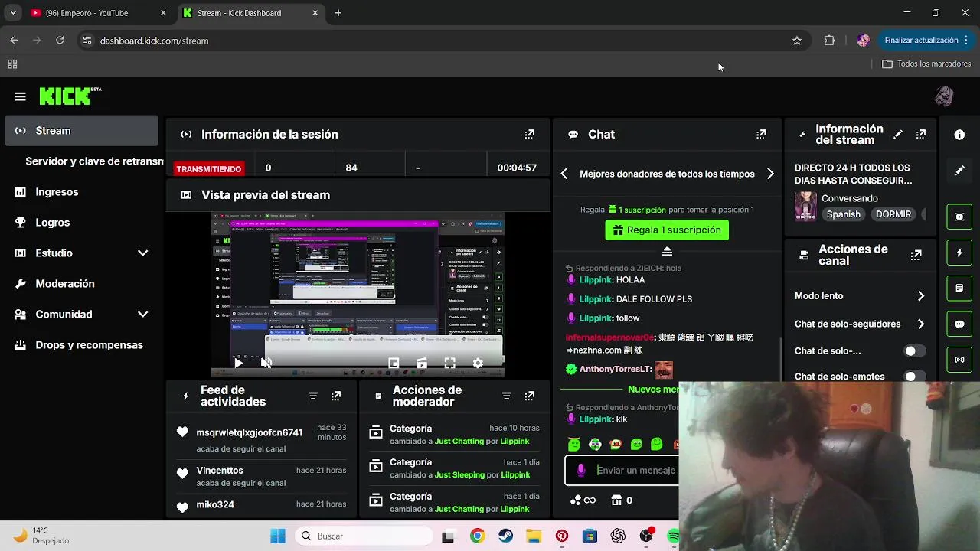This screenshot has width=980, height=551.
Task: Expand the Estudio sidebar section
Action: pos(142,253)
